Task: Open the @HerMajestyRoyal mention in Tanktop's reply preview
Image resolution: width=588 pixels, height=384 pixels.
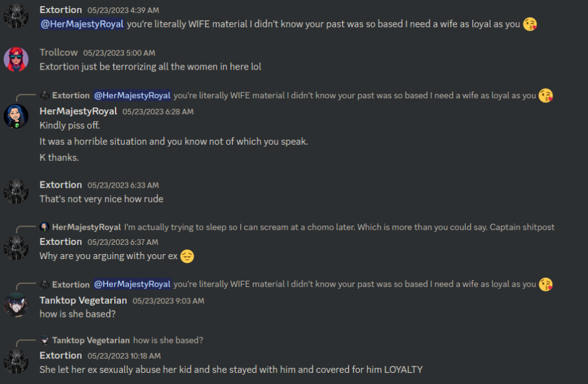Action: tap(132, 284)
